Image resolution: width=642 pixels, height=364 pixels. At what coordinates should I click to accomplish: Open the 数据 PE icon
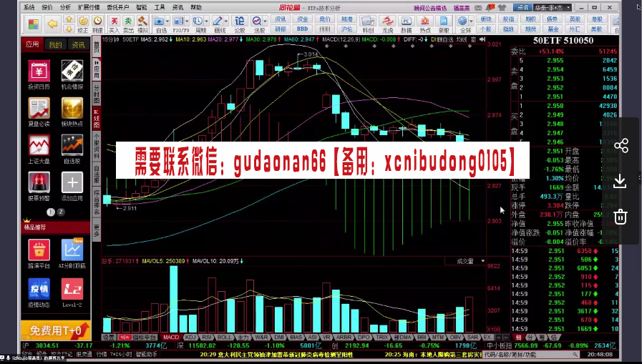pos(406,24)
